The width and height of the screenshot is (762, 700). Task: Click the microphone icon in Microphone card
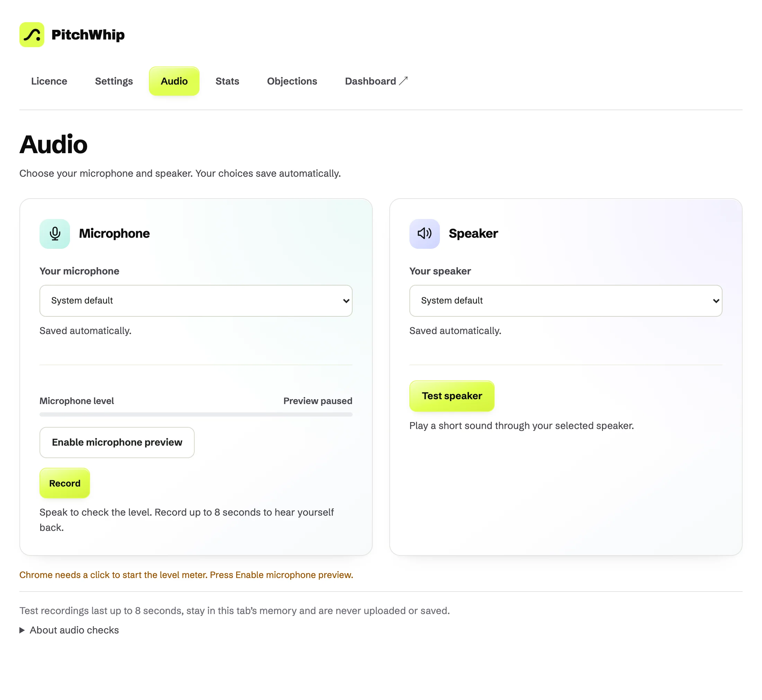(x=55, y=234)
